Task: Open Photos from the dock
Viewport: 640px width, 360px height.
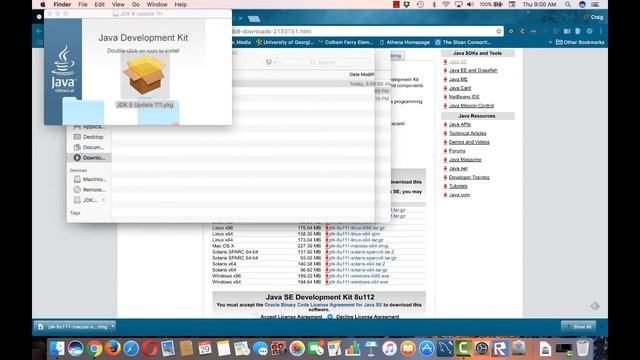Action: click(x=297, y=349)
